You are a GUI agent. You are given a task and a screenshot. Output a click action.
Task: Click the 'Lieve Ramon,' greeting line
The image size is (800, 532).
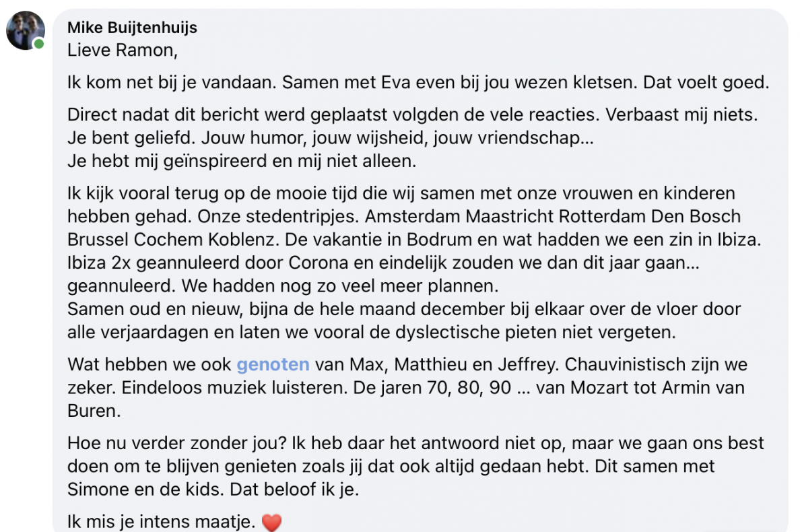(123, 50)
